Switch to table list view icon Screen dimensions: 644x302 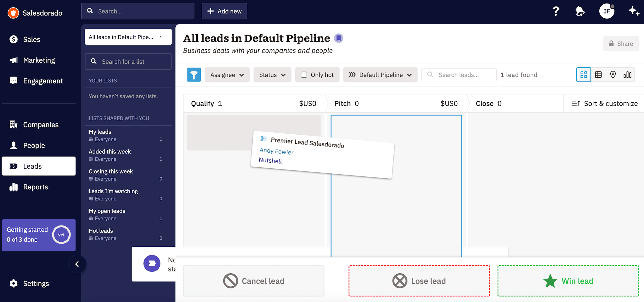point(598,75)
